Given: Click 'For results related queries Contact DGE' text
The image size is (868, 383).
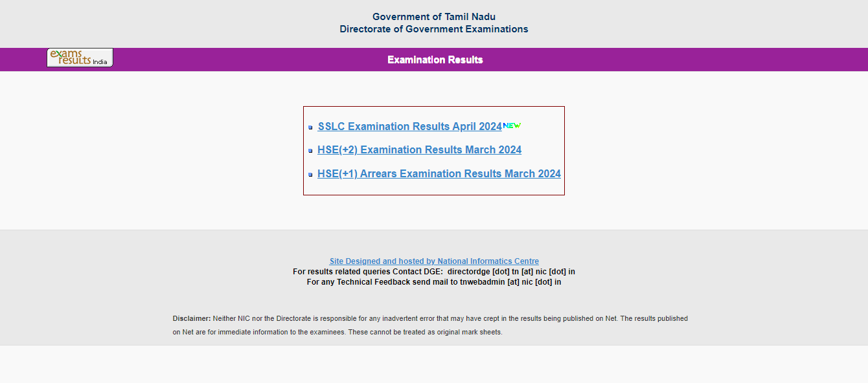Looking at the screenshot, I should 367,272.
